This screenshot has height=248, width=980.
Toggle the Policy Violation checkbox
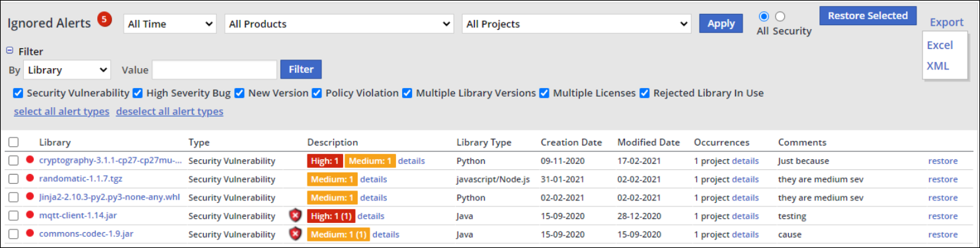317,93
